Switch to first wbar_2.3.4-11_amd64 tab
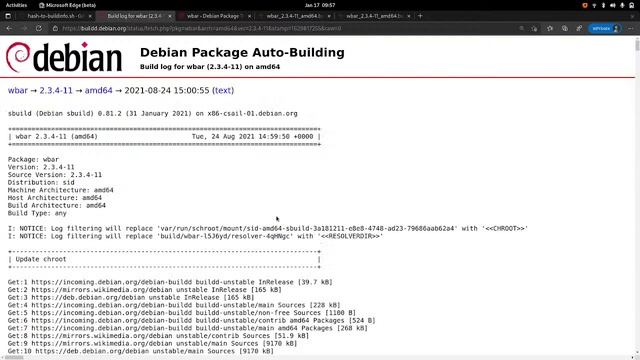The image size is (640, 360). (293, 16)
